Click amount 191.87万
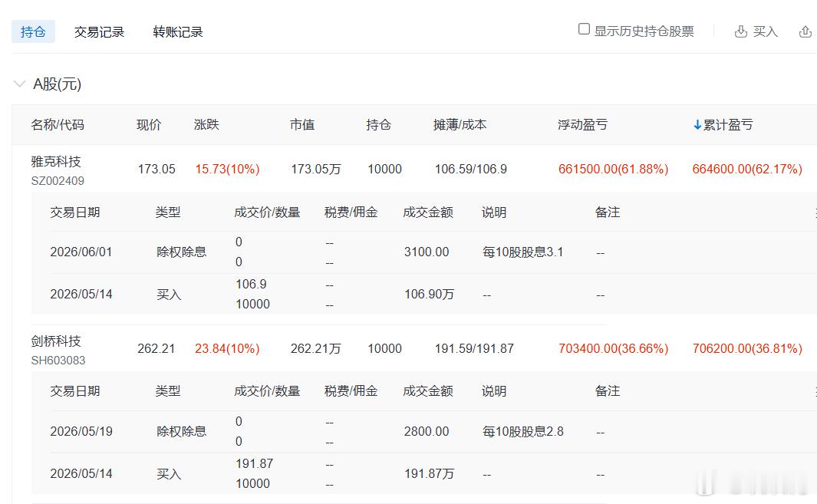The width and height of the screenshot is (817, 504). 430,474
